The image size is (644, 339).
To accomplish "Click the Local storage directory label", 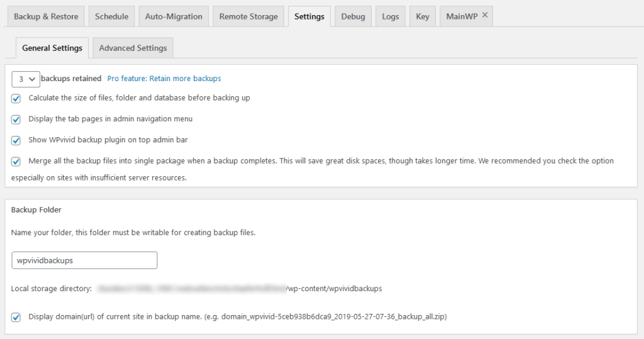I will [x=52, y=289].
